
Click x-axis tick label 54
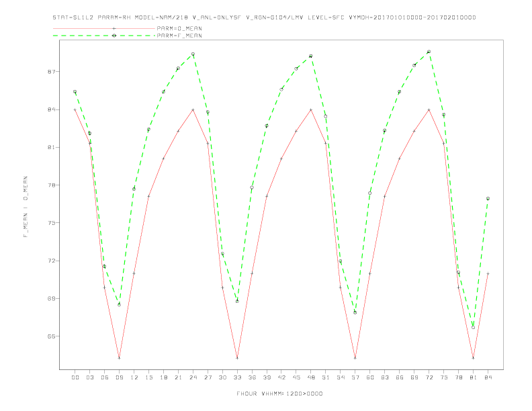(x=341, y=377)
